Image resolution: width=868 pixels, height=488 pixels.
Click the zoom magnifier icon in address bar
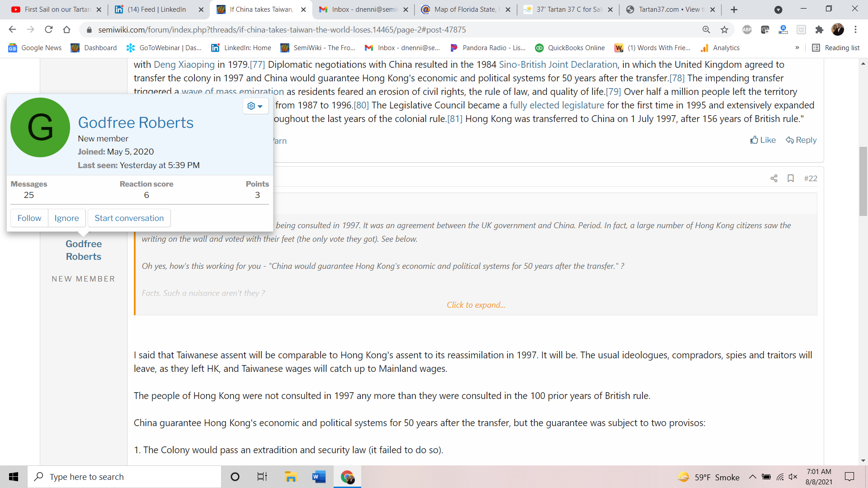706,30
